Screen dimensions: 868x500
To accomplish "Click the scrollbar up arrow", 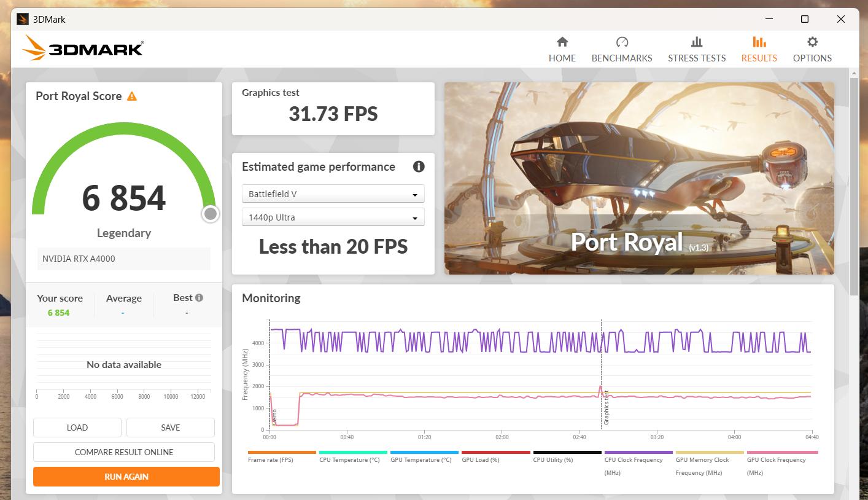I will (854, 73).
